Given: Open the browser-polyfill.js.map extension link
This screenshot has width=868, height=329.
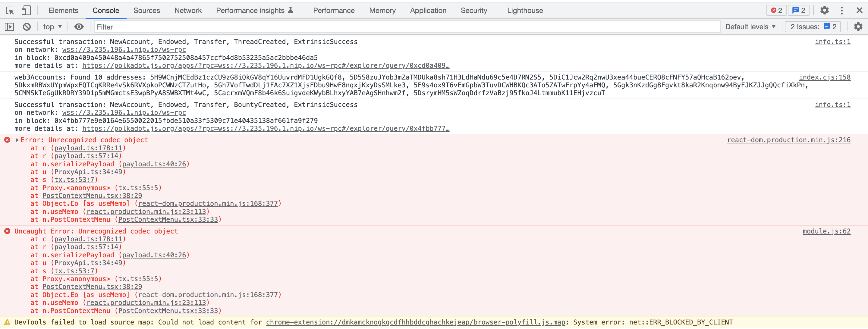Looking at the screenshot, I should [x=416, y=322].
